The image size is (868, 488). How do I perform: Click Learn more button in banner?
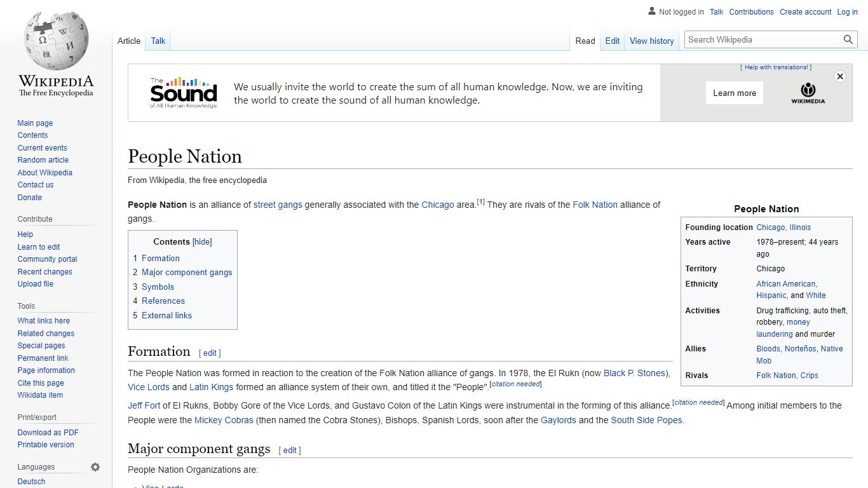click(x=735, y=93)
